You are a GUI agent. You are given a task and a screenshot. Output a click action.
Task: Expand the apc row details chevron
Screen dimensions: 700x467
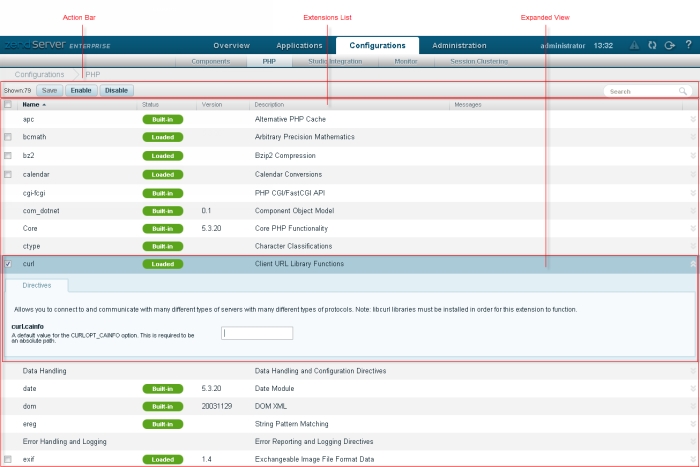point(691,119)
